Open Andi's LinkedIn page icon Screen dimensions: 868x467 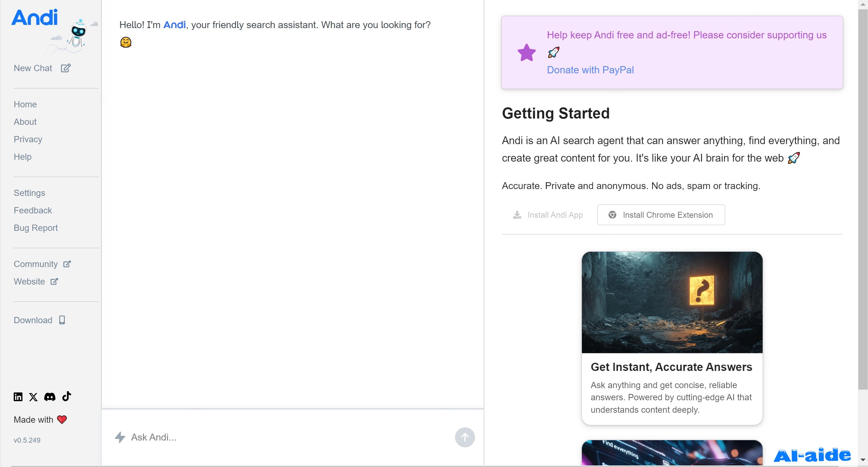click(x=18, y=397)
